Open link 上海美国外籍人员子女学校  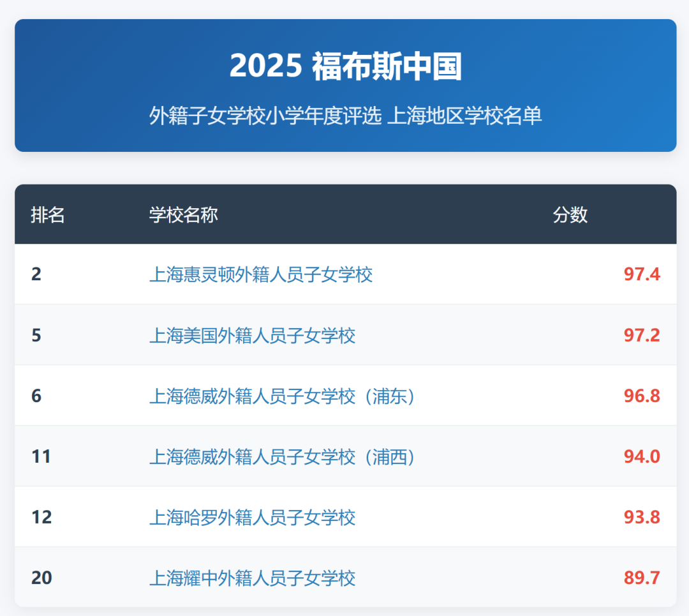tap(252, 336)
